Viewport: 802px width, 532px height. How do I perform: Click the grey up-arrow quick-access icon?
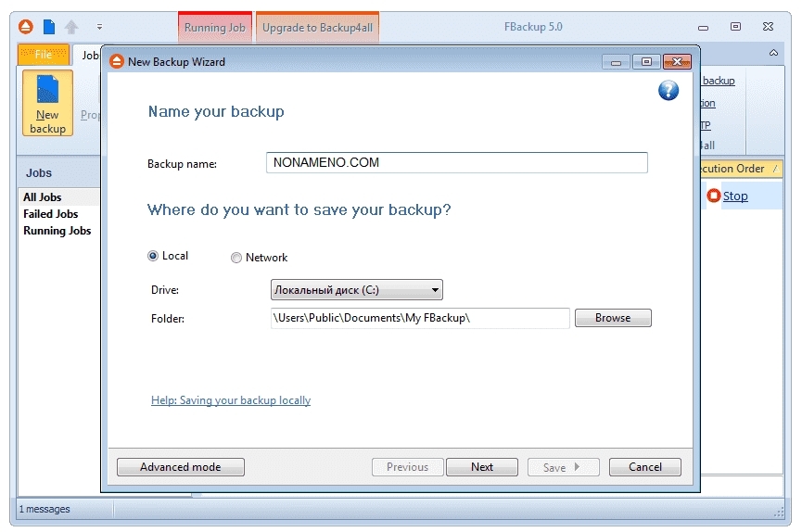[x=71, y=27]
